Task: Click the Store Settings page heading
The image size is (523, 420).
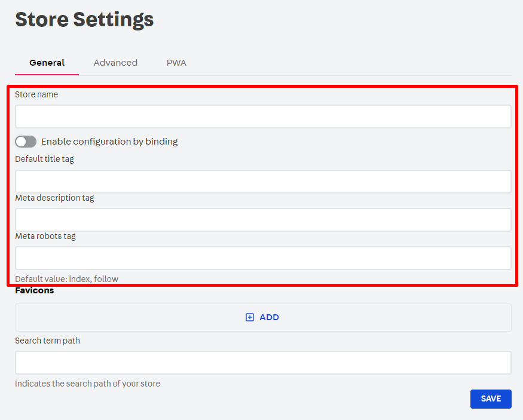Action: (84, 19)
